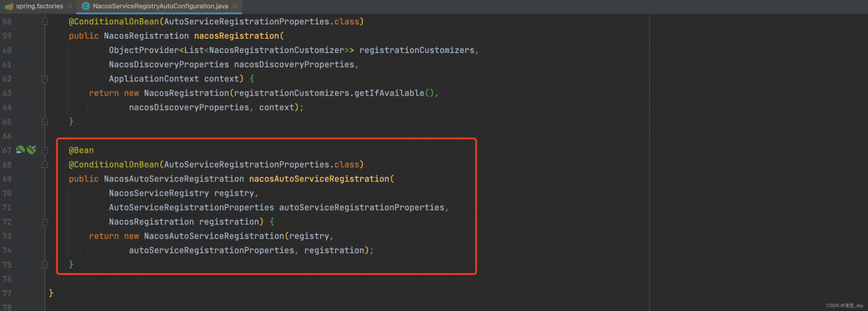Click ApplicationContext on line 62
This screenshot has width=868, height=311.
(154, 79)
